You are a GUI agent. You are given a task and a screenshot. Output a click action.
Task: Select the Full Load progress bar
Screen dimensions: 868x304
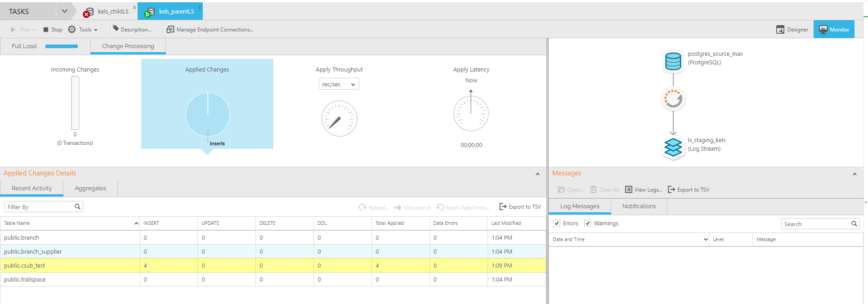62,46
